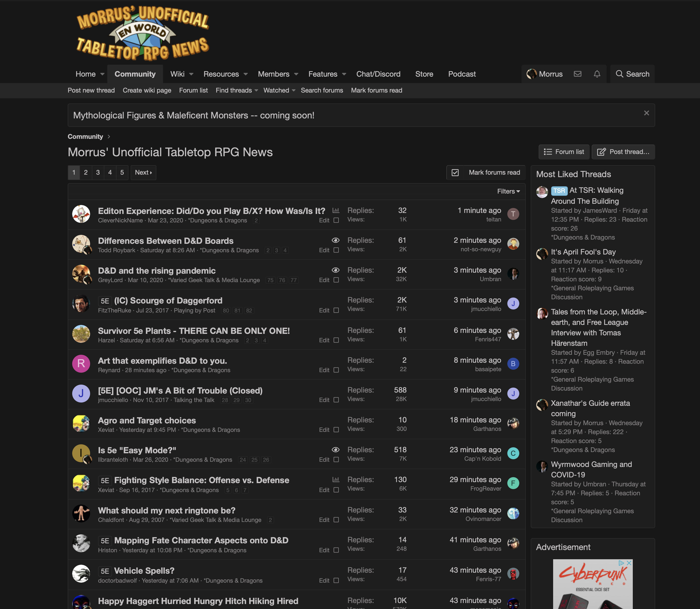Click the Community breadcrumb link
Viewport: 700px width, 609px height.
pyautogui.click(x=85, y=137)
